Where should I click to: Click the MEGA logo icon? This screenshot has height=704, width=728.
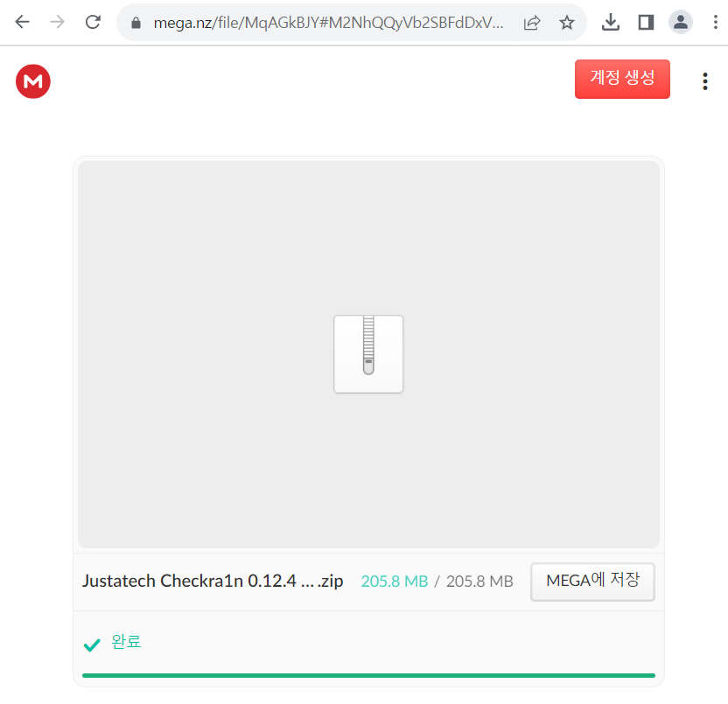tap(32, 80)
